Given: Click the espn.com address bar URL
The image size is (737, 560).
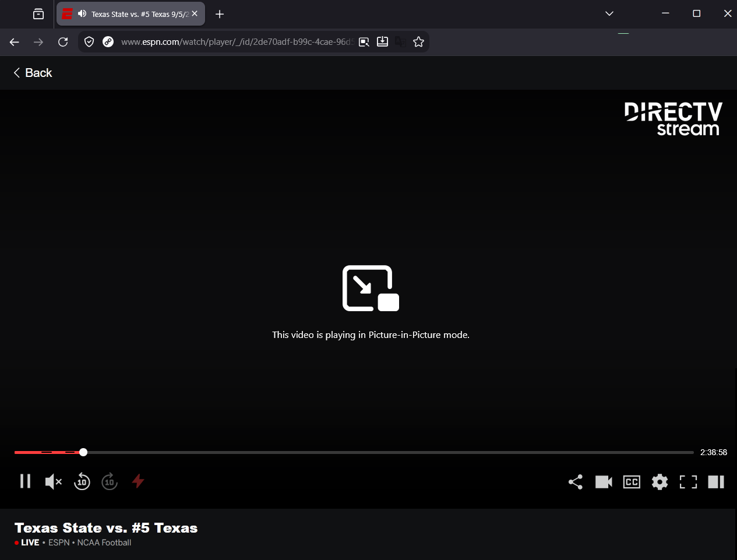Looking at the screenshot, I should tap(237, 42).
